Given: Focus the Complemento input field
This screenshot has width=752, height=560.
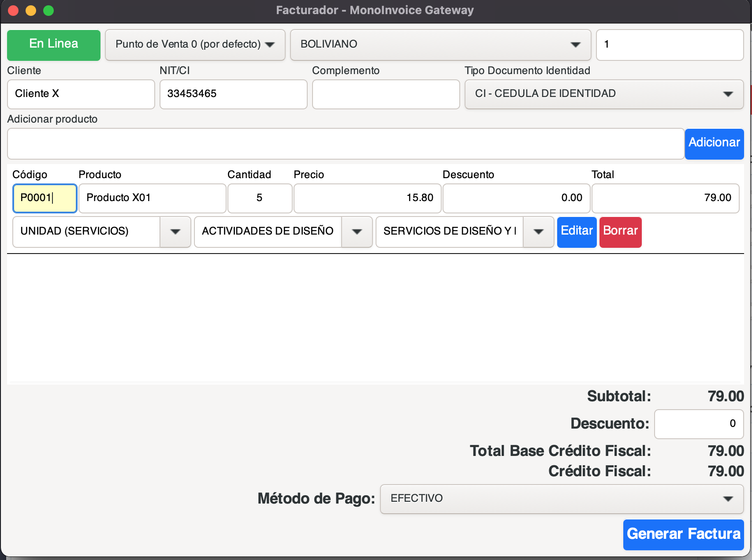Looking at the screenshot, I should [x=386, y=94].
